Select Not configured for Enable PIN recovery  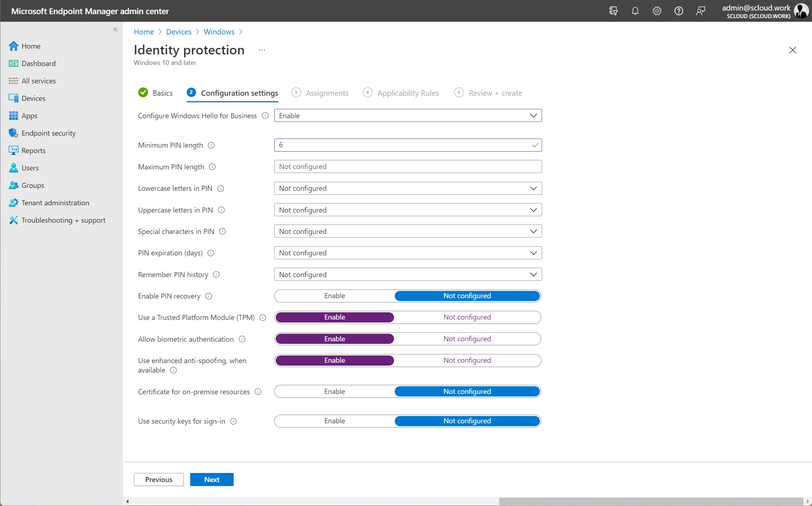pyautogui.click(x=467, y=296)
